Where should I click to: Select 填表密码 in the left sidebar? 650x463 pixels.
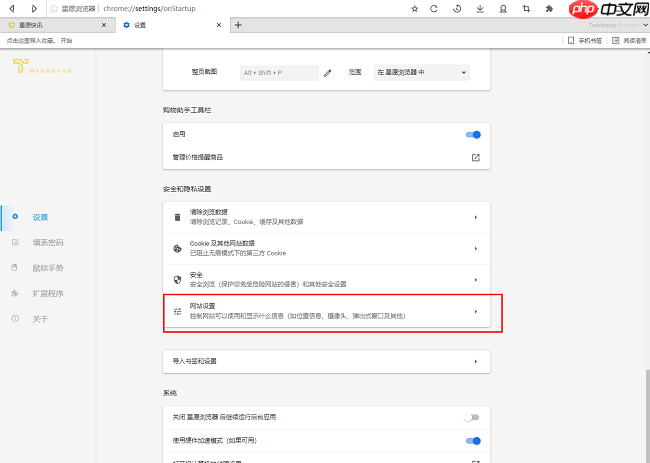[x=48, y=242]
